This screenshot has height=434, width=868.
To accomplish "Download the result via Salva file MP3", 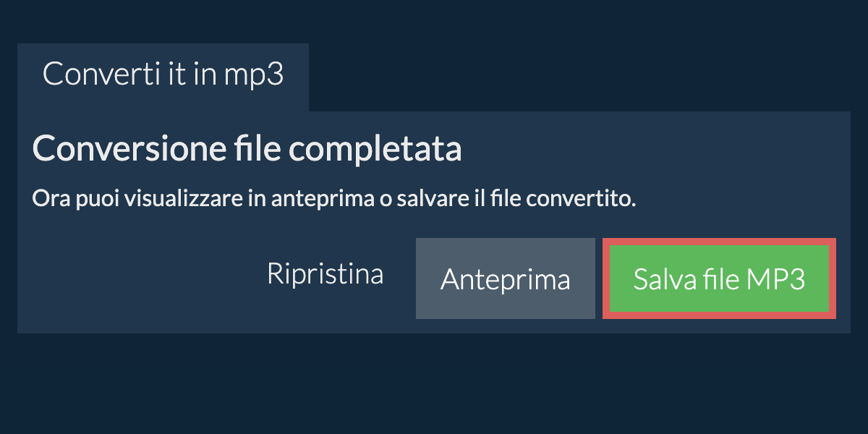I will point(719,278).
